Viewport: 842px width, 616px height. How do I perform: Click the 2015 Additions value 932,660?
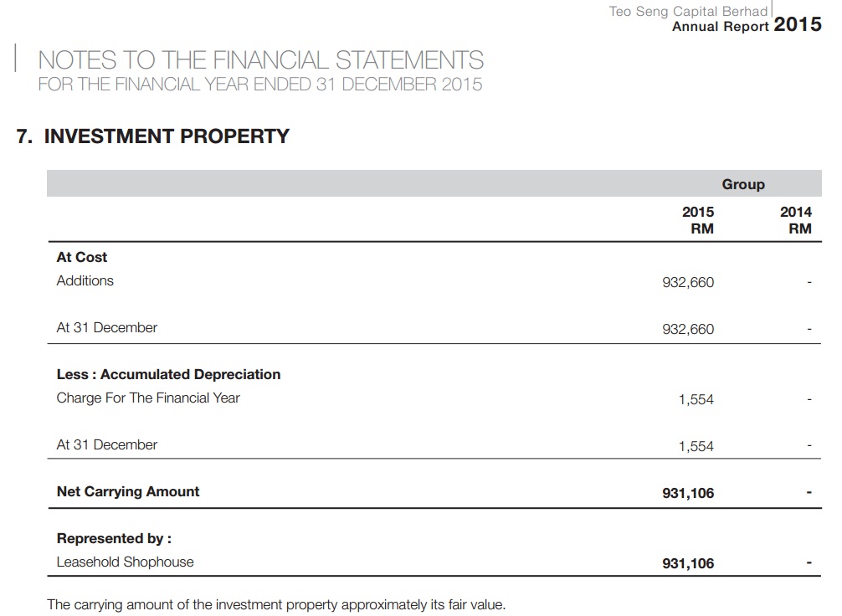(x=688, y=282)
